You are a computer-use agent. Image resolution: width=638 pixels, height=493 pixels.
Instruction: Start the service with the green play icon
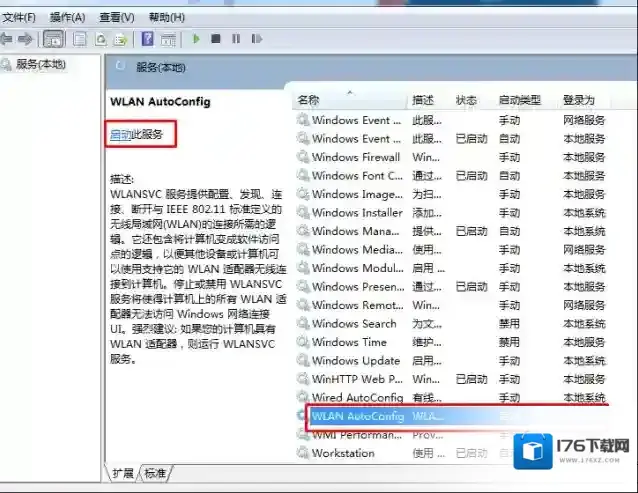coord(196,39)
